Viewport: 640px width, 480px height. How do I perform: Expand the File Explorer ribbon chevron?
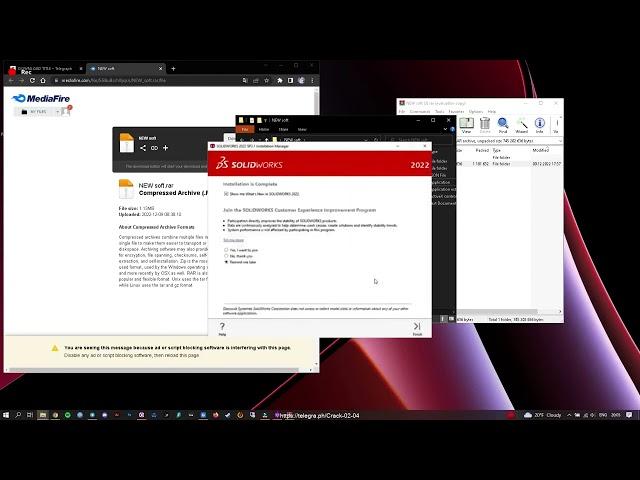[x=445, y=129]
